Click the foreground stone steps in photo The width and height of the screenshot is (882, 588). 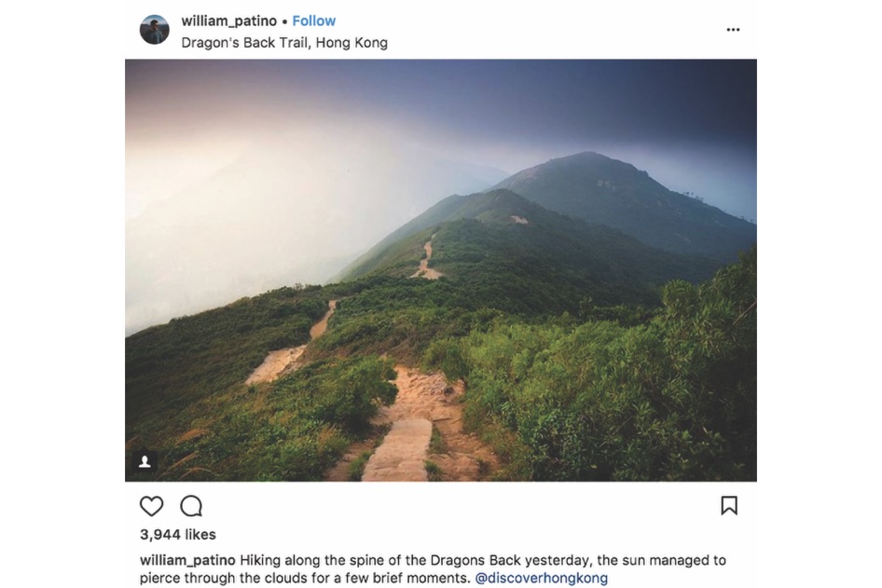[399, 448]
